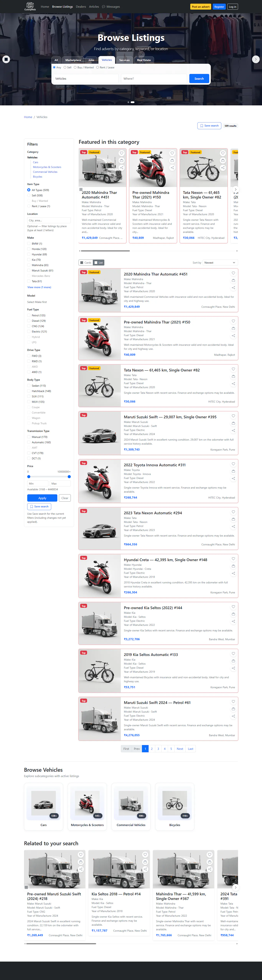Show next related listings with carousel arrow
This screenshot has width=262, height=980.
pos(235,887)
